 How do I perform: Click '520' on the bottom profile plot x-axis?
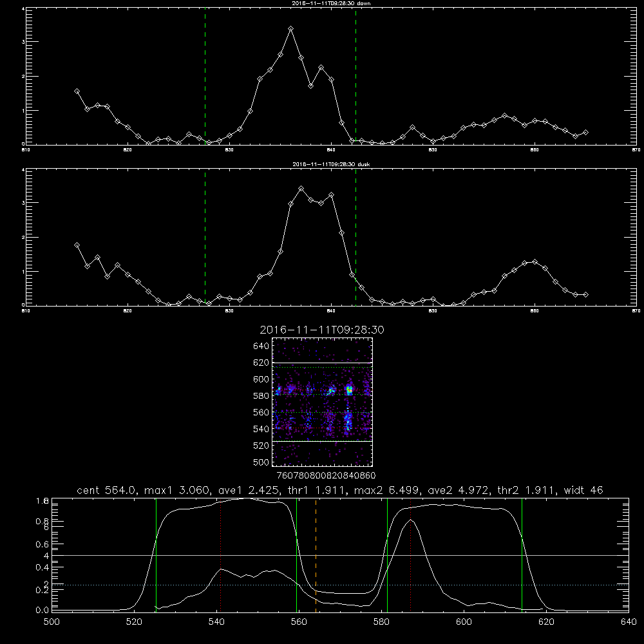pyautogui.click(x=134, y=622)
